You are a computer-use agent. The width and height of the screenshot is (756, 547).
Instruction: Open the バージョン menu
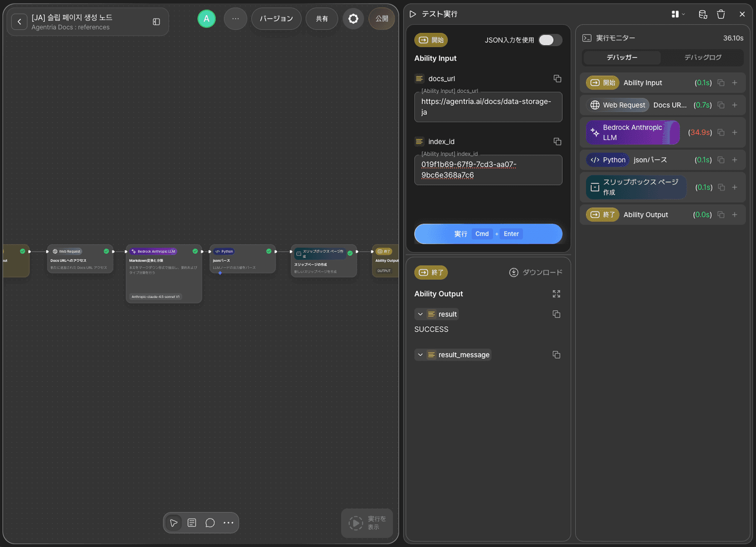276,19
